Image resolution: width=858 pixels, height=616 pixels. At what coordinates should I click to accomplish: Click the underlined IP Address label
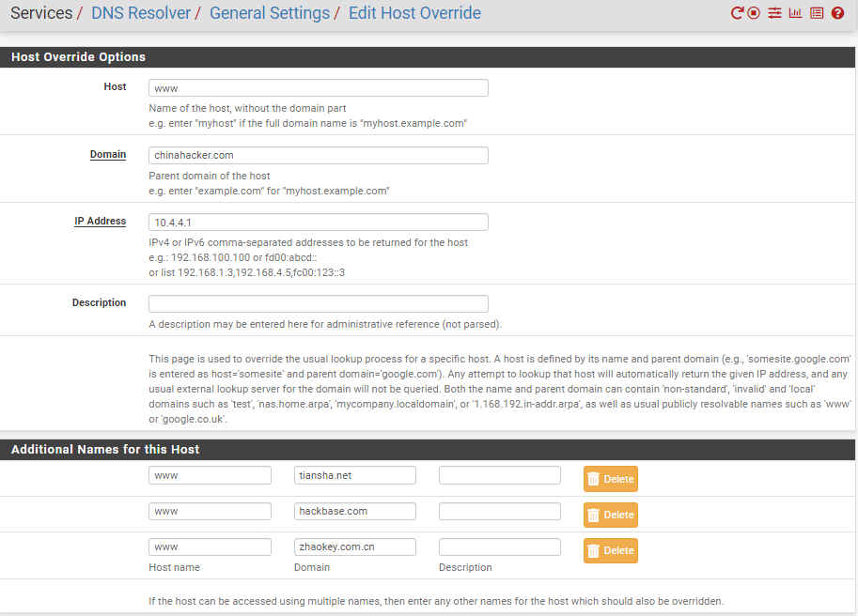coord(101,222)
